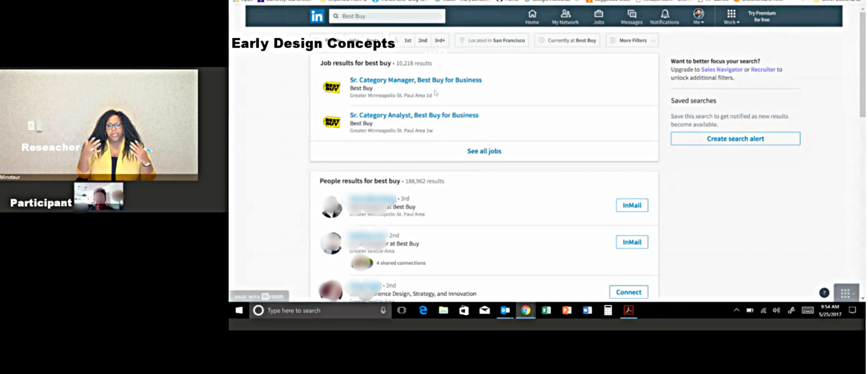
Task: Open My Network icon
Action: click(565, 17)
